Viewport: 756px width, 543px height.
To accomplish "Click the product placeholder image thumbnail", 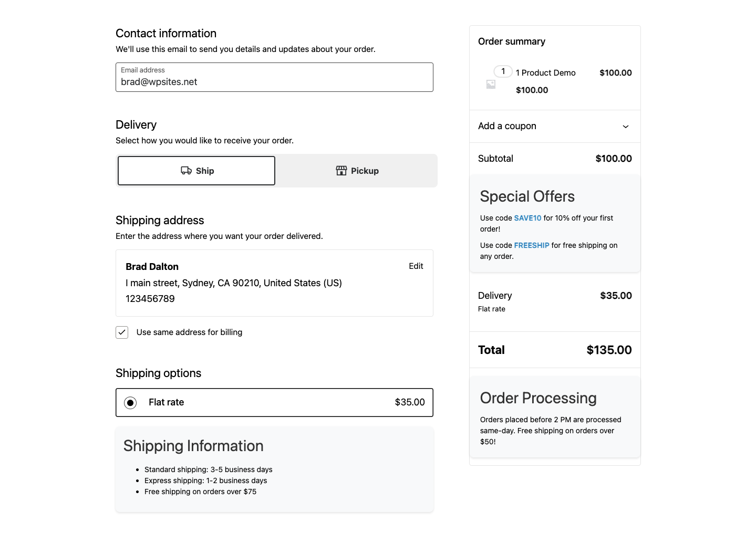I will [491, 84].
